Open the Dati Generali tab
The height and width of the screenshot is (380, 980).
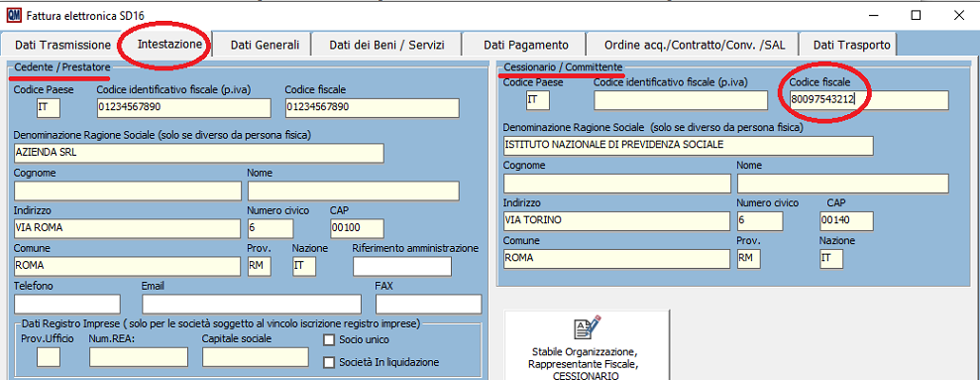(265, 45)
